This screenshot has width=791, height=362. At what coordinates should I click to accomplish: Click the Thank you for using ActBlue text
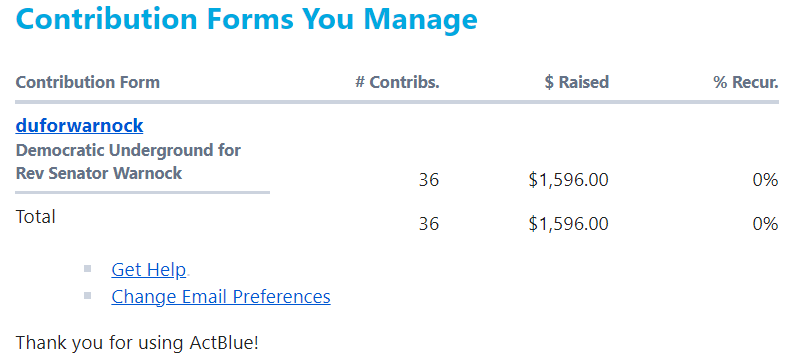pos(137,343)
